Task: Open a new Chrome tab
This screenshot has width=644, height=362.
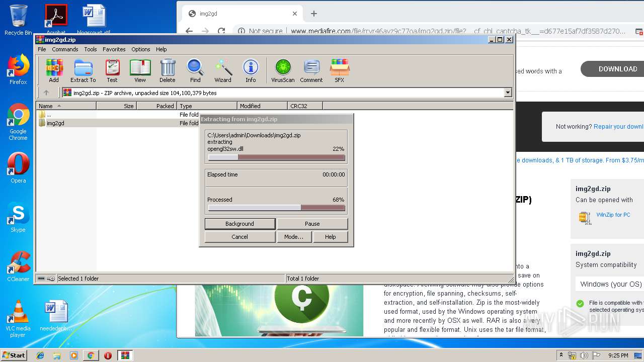Action: tap(314, 14)
